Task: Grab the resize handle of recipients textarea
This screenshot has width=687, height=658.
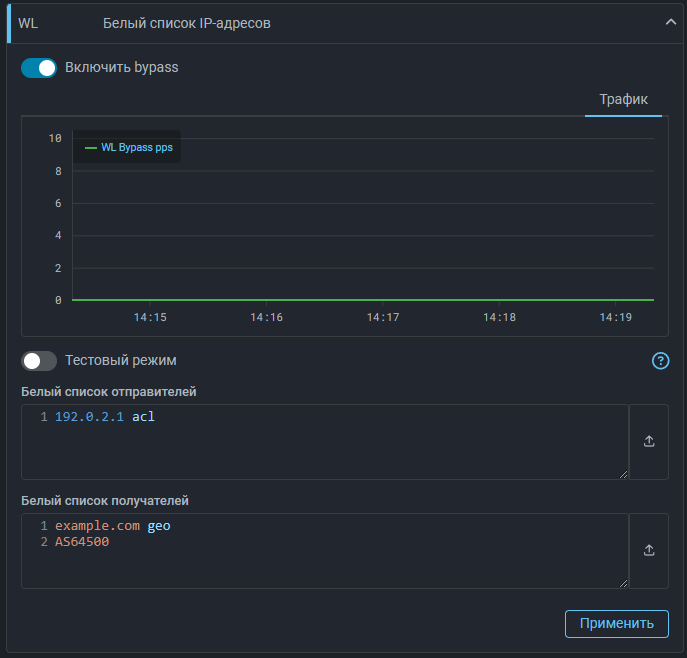Action: (623, 582)
